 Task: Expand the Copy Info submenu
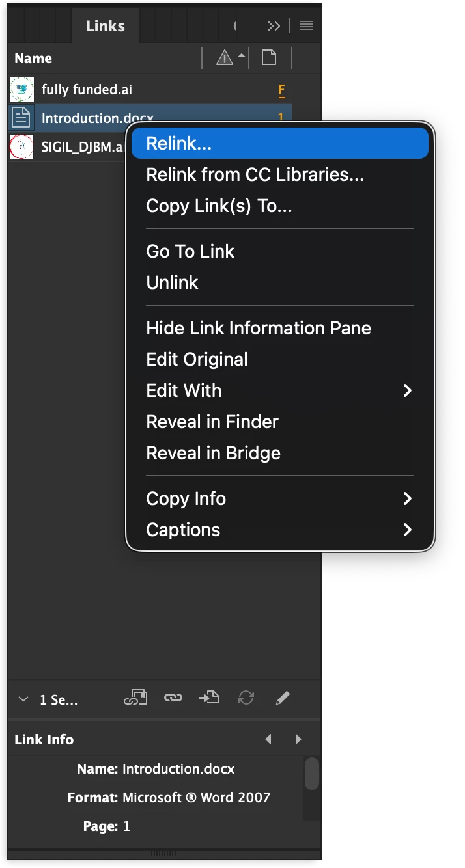pos(408,498)
